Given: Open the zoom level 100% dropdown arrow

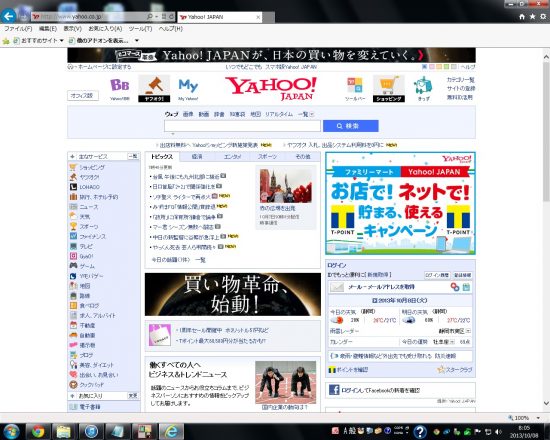Looking at the screenshot, I should pos(538,418).
